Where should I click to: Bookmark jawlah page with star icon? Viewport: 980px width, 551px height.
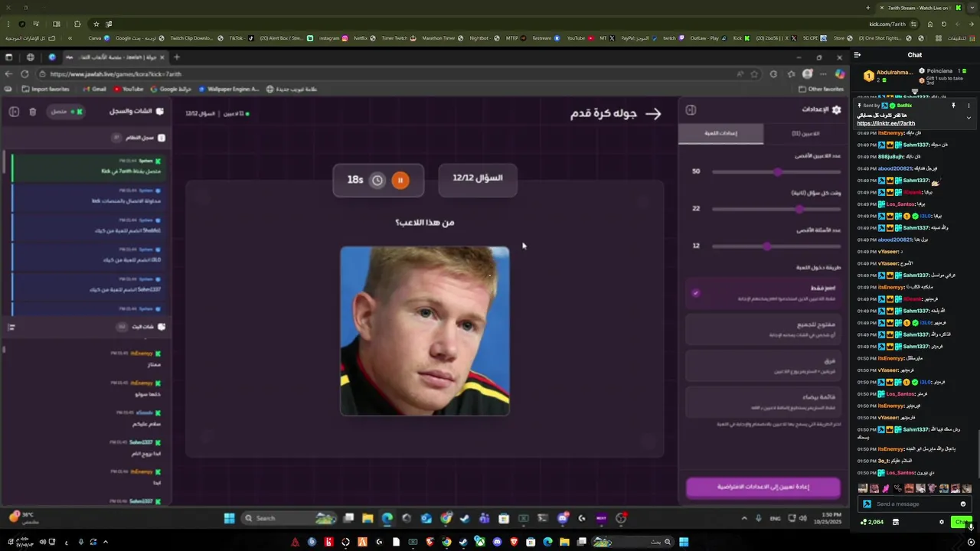pos(755,74)
